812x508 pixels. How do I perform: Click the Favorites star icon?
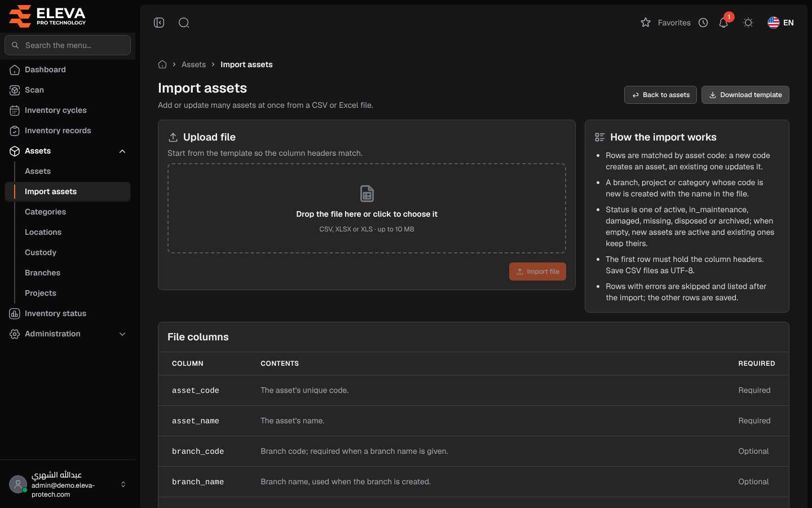646,23
